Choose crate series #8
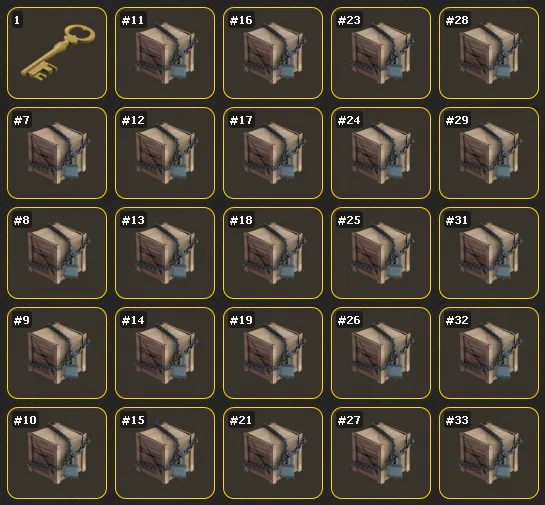Viewport: 545px width, 505px height. point(57,253)
